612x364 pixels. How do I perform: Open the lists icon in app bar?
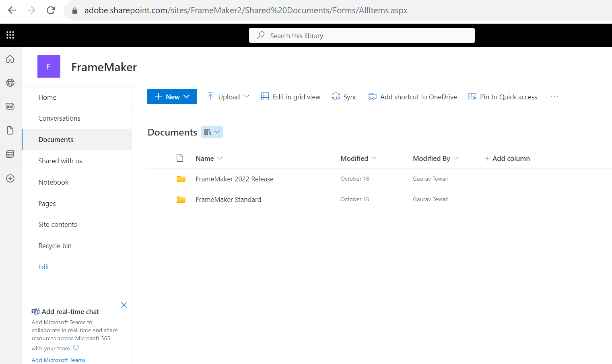[10, 154]
